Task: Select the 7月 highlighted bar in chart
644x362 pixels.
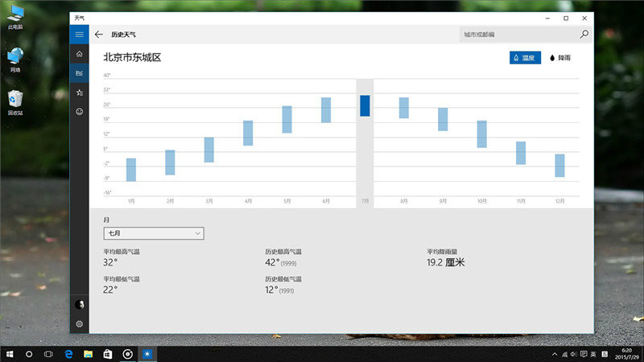Action: tap(365, 105)
